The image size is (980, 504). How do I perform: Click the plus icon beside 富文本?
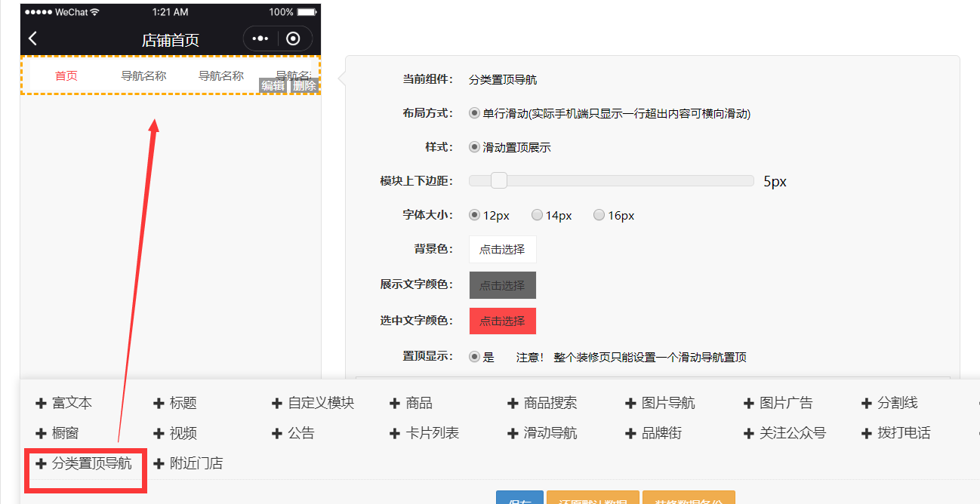click(41, 404)
